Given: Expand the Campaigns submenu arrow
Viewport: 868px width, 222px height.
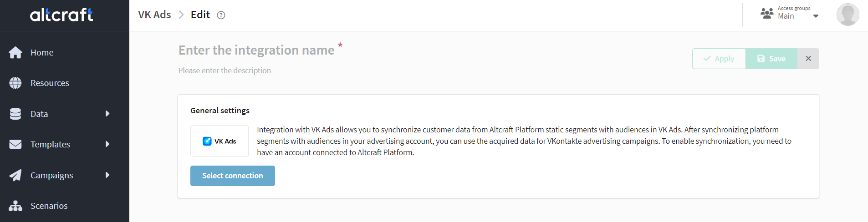Looking at the screenshot, I should tap(107, 175).
